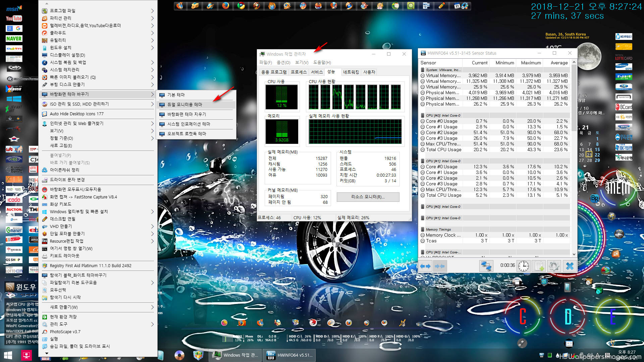Expand 프로그램 파일 submenu arrow
This screenshot has width=644, height=362.
pyautogui.click(x=152, y=11)
